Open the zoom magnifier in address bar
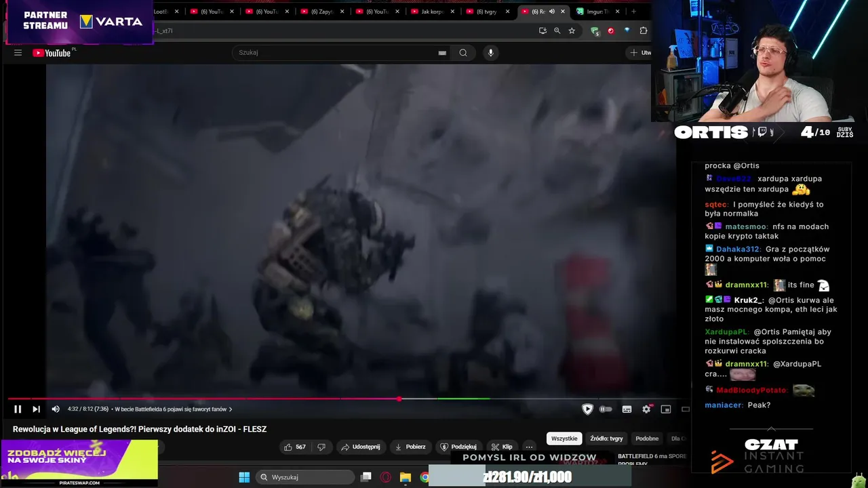This screenshot has width=868, height=488. 557,30
